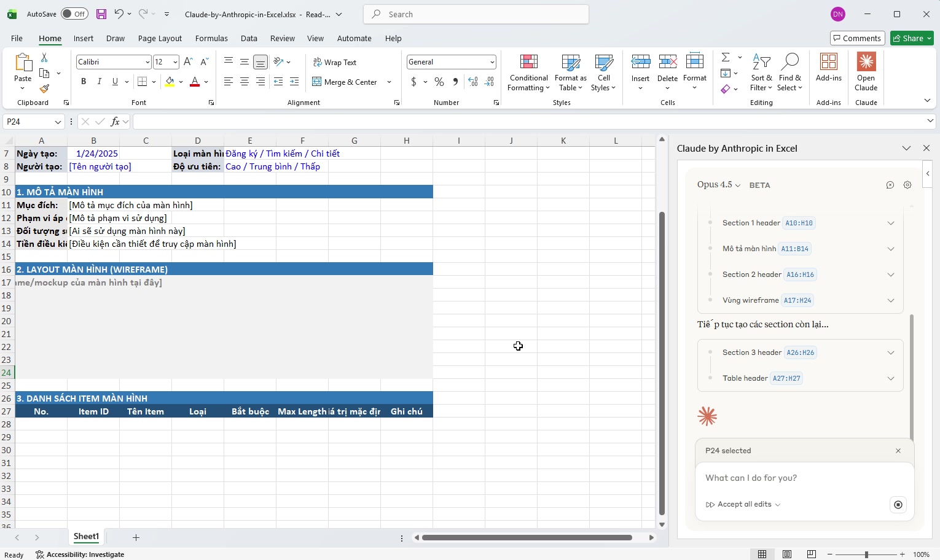Click the Add-ins ribbon icon
This screenshot has height=560, width=940.
tap(829, 68)
